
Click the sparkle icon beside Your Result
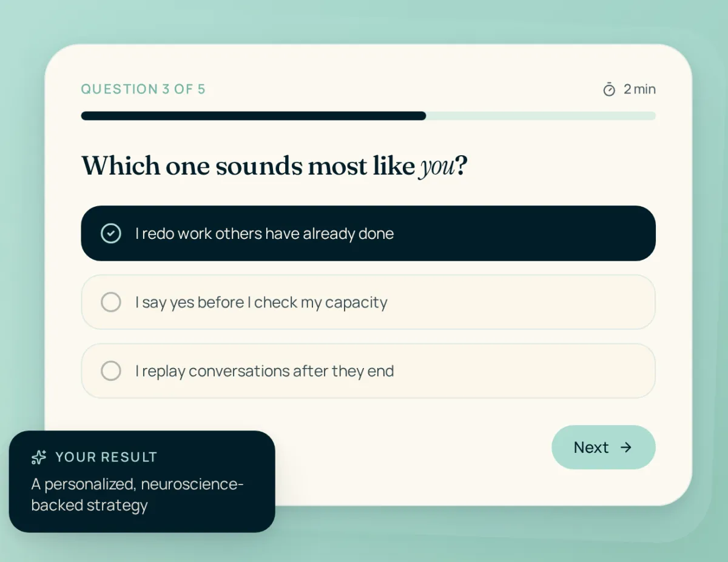tap(39, 457)
